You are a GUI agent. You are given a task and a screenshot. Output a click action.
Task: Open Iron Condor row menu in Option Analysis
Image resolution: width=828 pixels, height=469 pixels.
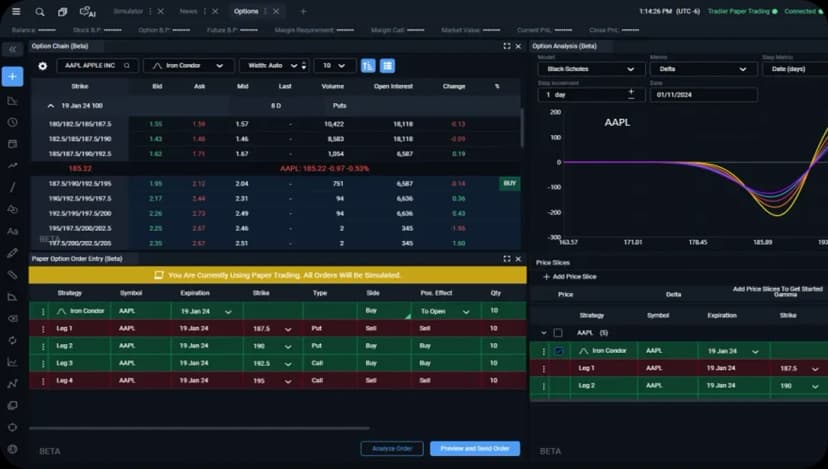(x=544, y=351)
